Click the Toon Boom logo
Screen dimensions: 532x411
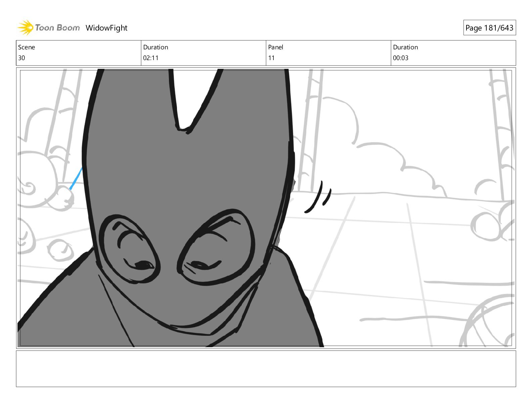point(49,28)
